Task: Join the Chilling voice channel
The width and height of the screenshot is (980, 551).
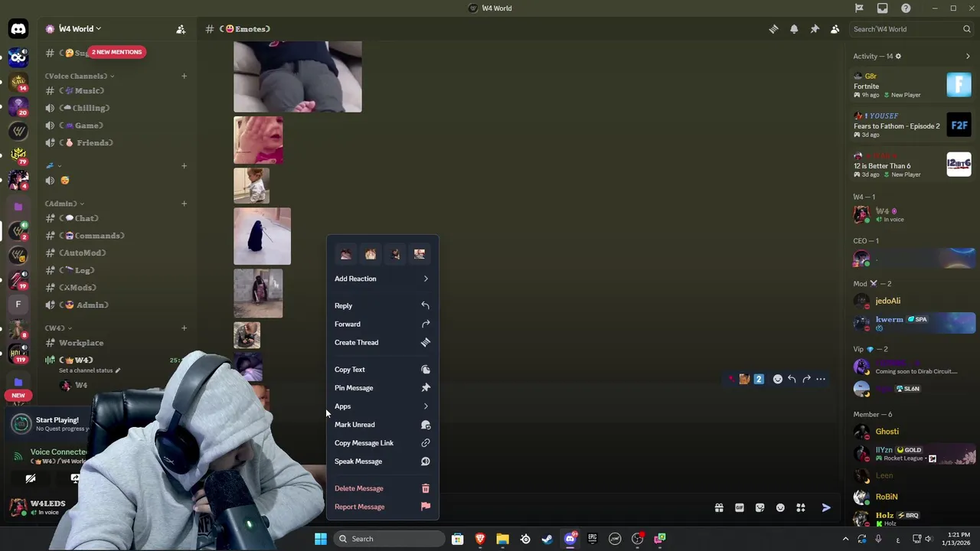Action: pyautogui.click(x=116, y=108)
